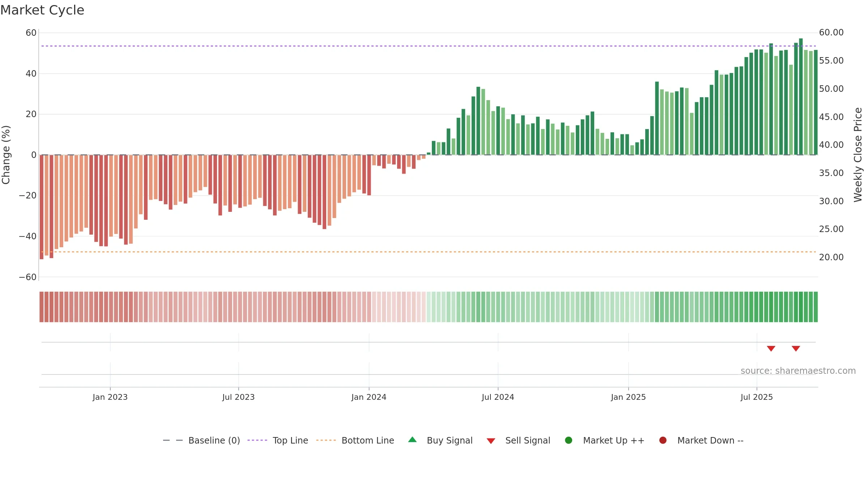
Task: Click the Jul 2025 axis label
Action: [757, 397]
